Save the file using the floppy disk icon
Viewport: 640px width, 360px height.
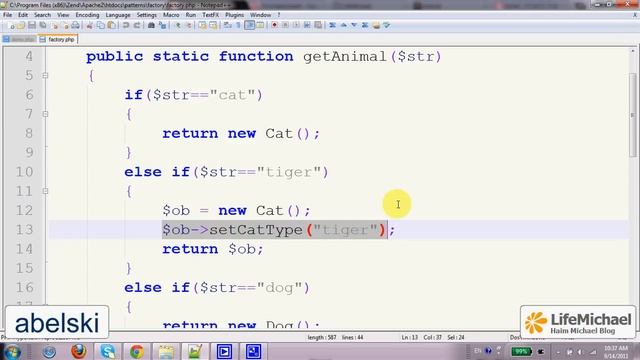point(32,25)
